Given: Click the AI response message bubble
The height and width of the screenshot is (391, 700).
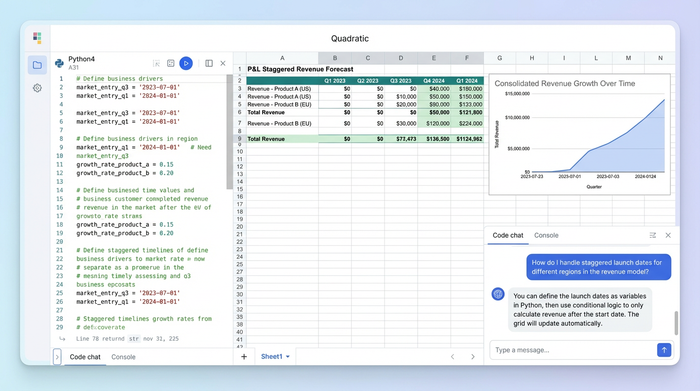Looking at the screenshot, I should pos(580,310).
